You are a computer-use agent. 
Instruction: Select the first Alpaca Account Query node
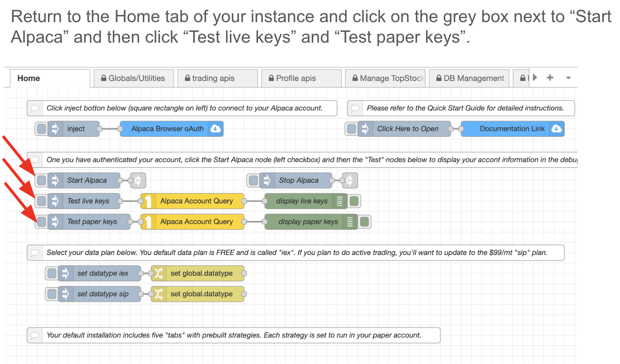tap(193, 201)
